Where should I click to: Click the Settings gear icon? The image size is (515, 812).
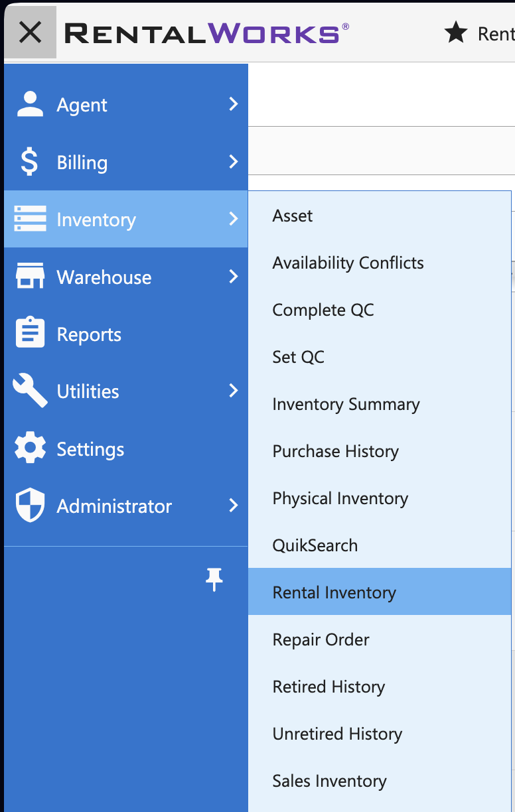click(30, 448)
